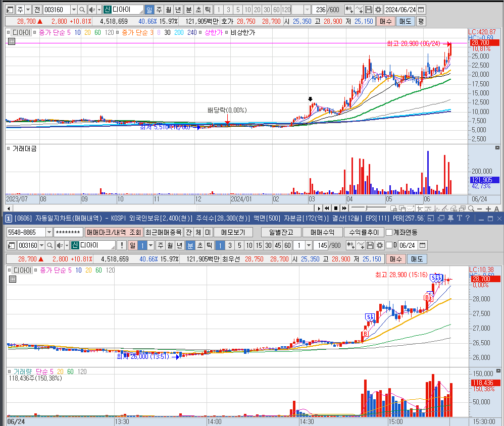Click fast-forward button below upper chart
The width and height of the screenshot is (504, 426).
click(x=344, y=208)
